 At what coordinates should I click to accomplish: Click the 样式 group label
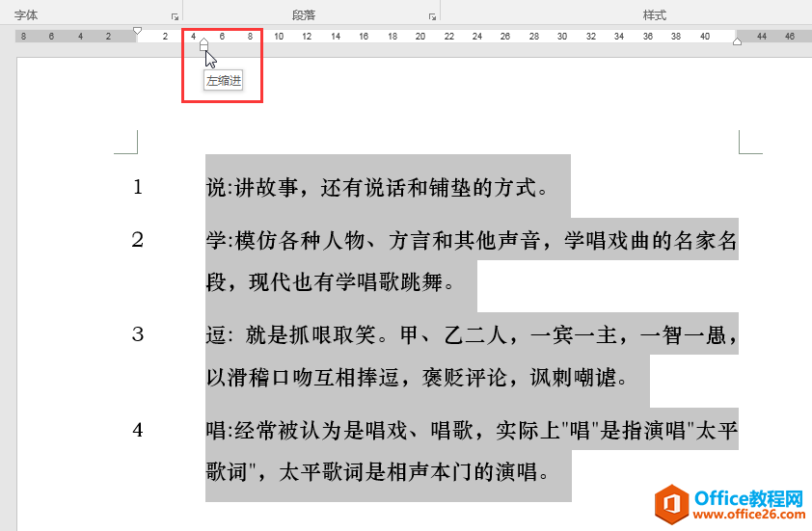point(655,15)
